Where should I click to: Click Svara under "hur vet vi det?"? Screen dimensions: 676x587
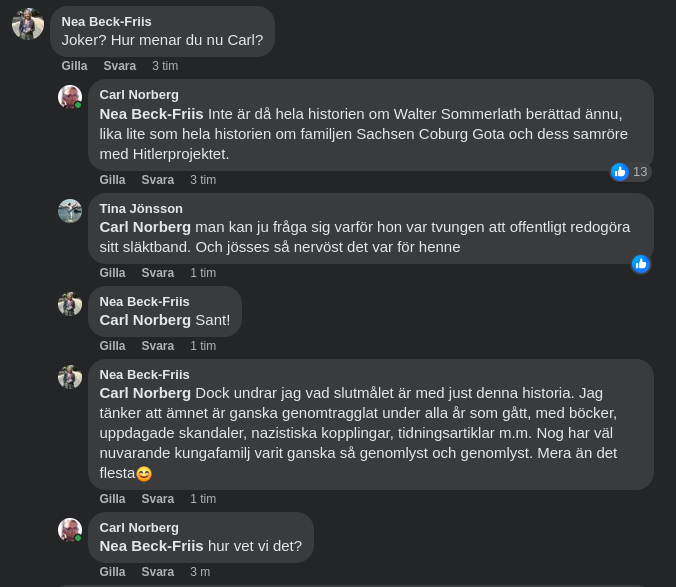click(157, 572)
